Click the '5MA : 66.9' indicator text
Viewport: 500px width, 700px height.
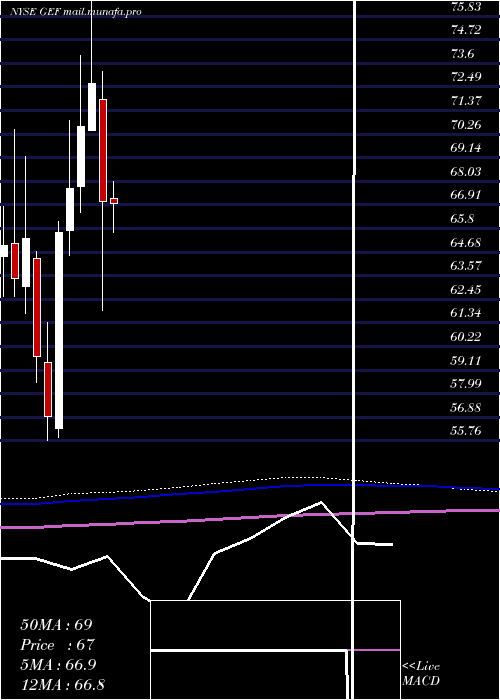59,665
